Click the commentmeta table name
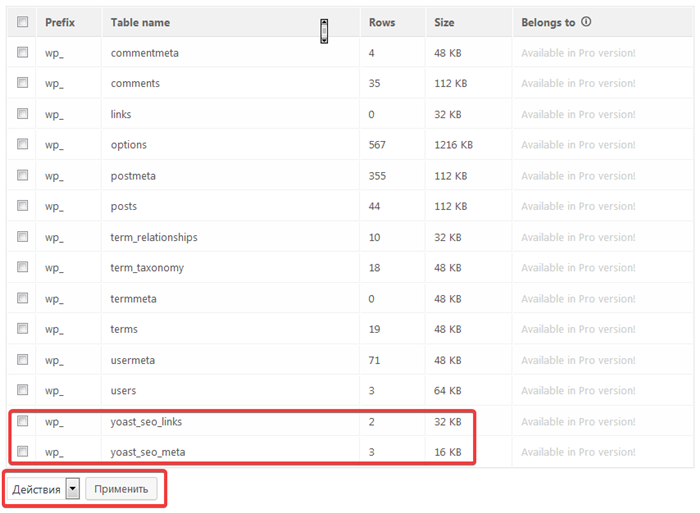 click(145, 53)
